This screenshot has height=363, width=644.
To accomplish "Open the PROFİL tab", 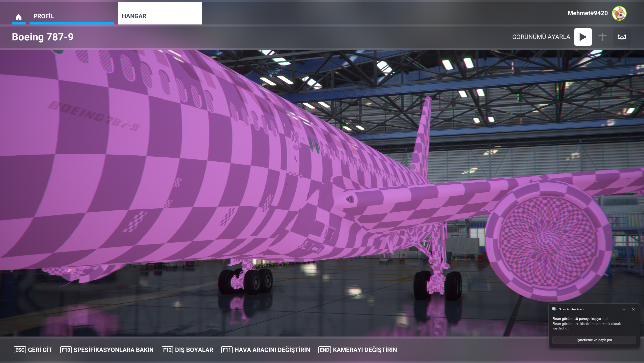I will point(72,16).
